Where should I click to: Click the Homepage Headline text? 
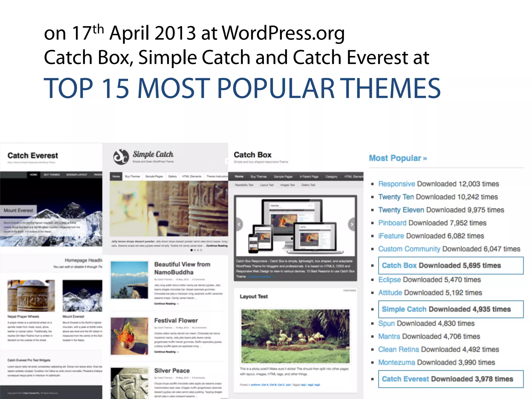pyautogui.click(x=84, y=260)
